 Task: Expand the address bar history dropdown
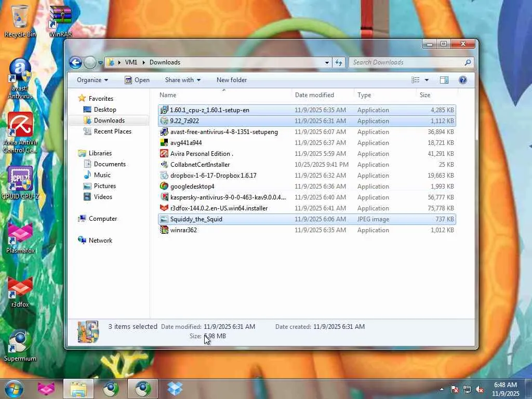(327, 62)
